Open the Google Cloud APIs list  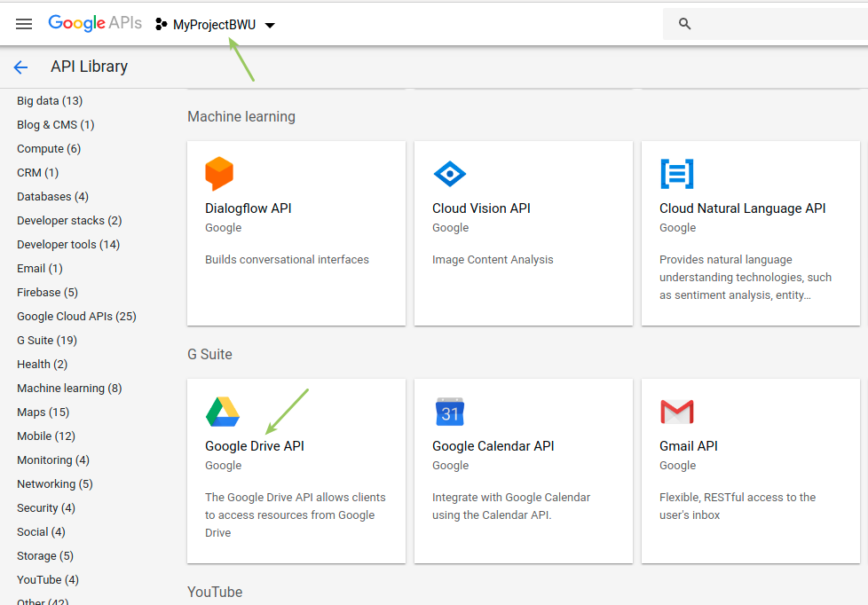click(76, 316)
